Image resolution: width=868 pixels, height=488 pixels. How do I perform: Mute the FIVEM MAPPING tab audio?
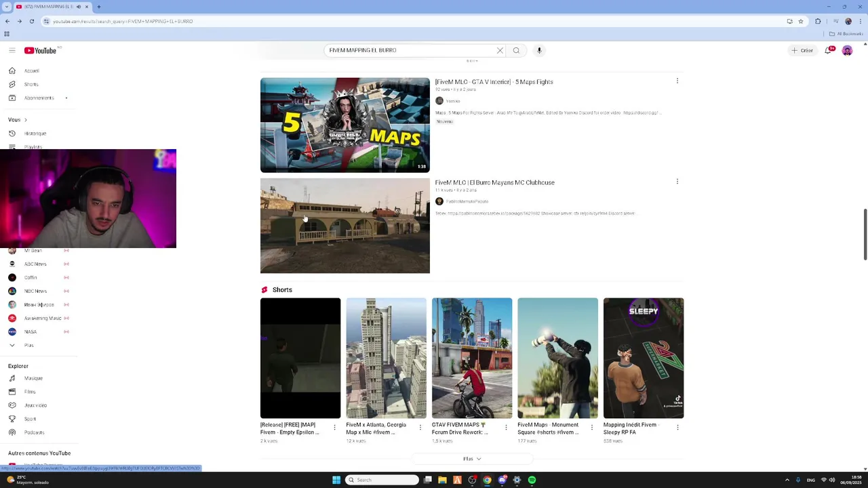79,7
